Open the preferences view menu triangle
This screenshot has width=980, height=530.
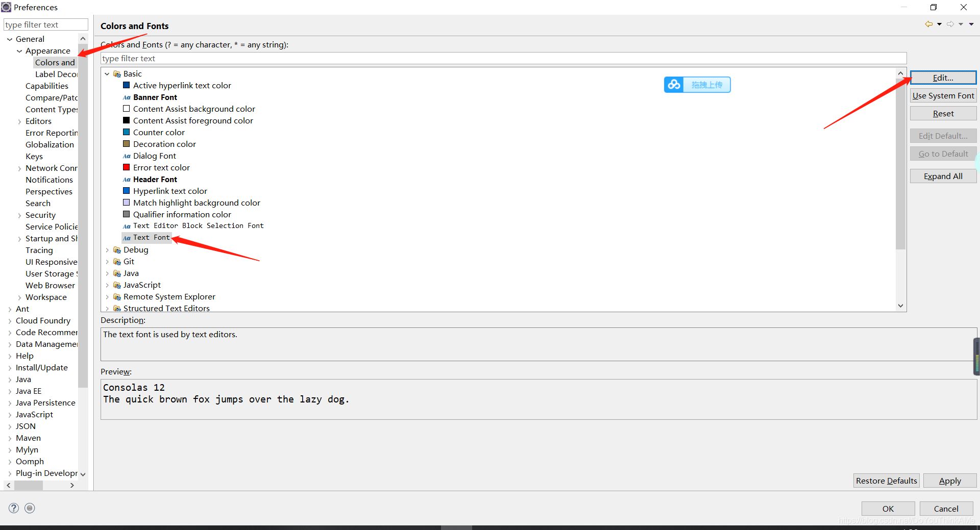tap(971, 24)
